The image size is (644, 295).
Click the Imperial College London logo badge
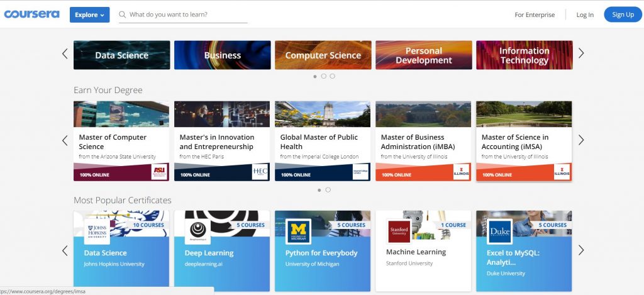[x=360, y=172]
